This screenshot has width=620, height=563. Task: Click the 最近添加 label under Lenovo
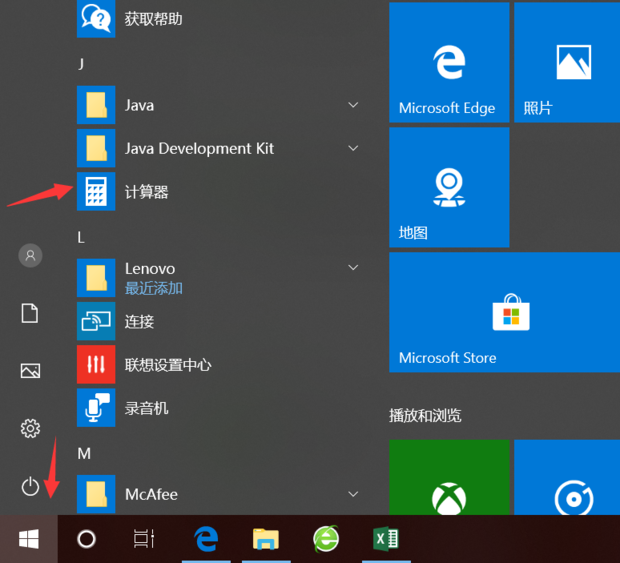(153, 288)
